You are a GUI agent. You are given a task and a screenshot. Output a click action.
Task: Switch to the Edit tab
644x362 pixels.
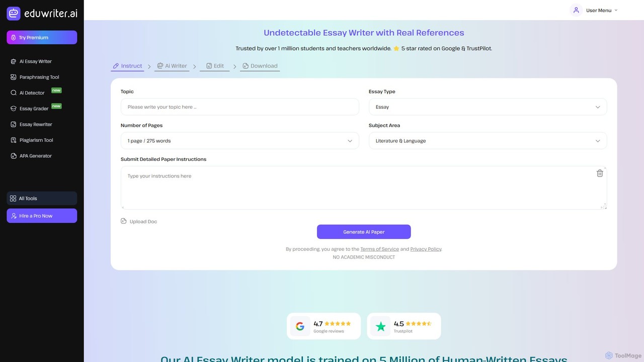point(215,66)
